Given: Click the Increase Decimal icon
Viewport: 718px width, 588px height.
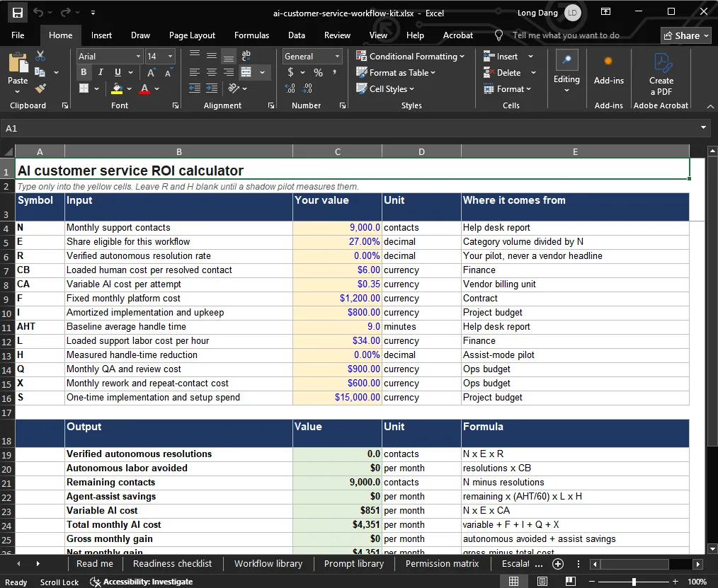Looking at the screenshot, I should [x=290, y=88].
